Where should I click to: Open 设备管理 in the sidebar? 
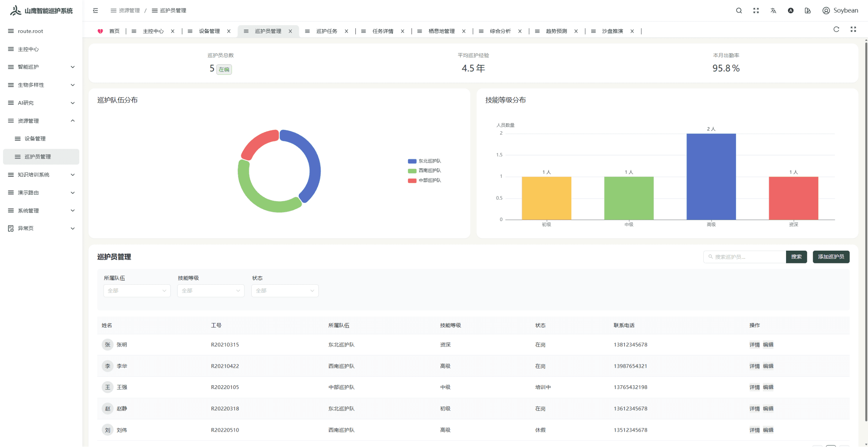point(35,139)
